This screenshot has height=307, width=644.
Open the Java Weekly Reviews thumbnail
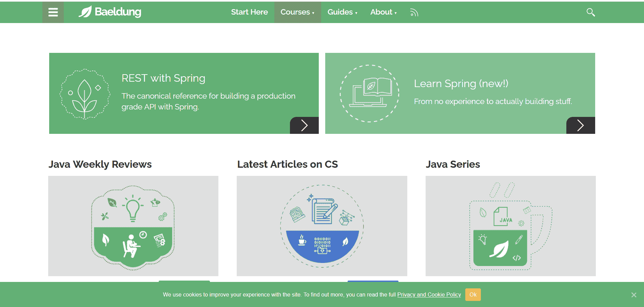pyautogui.click(x=133, y=226)
